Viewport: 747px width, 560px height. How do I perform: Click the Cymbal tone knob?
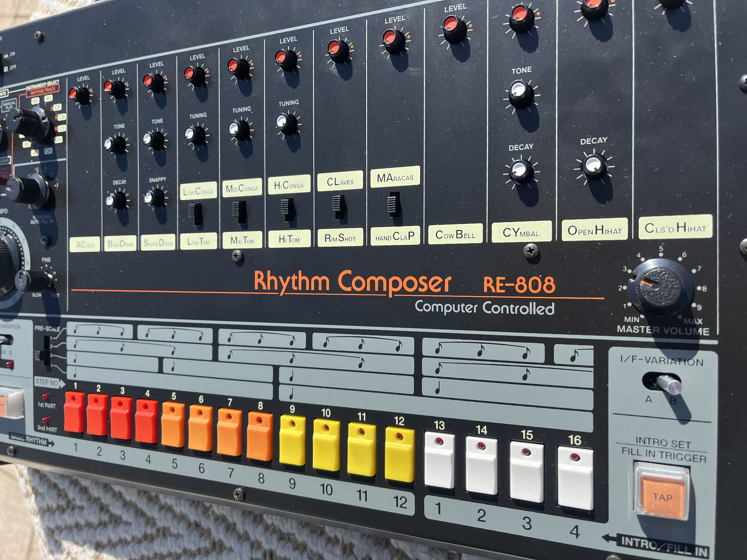[x=521, y=94]
